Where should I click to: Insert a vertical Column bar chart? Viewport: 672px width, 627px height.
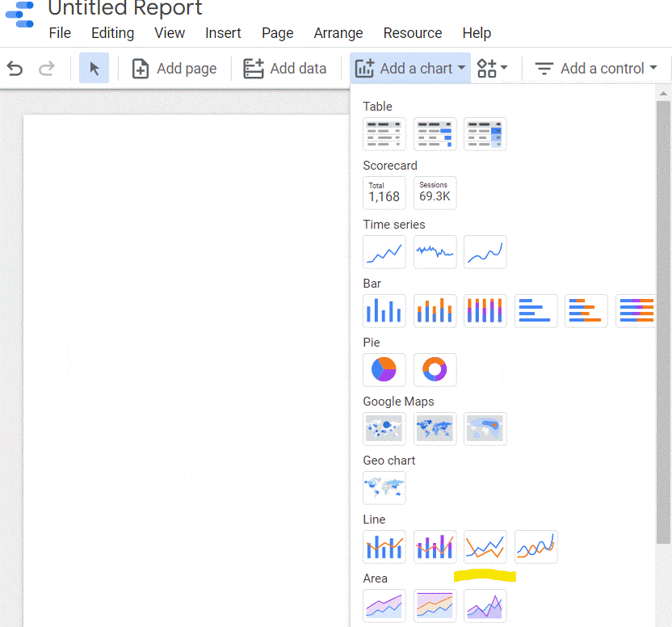(384, 311)
